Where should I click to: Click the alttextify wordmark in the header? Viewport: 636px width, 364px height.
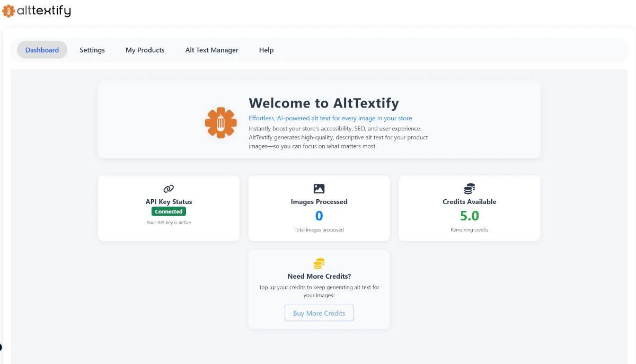pos(44,11)
